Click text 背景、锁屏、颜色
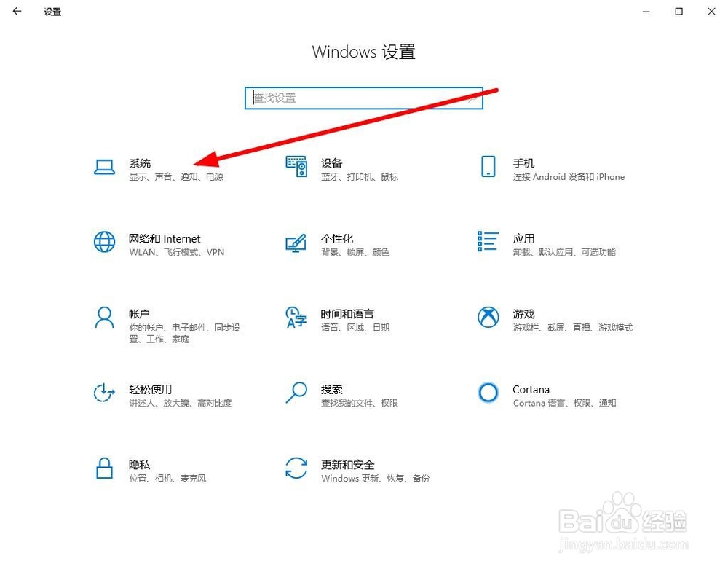 [x=355, y=252]
